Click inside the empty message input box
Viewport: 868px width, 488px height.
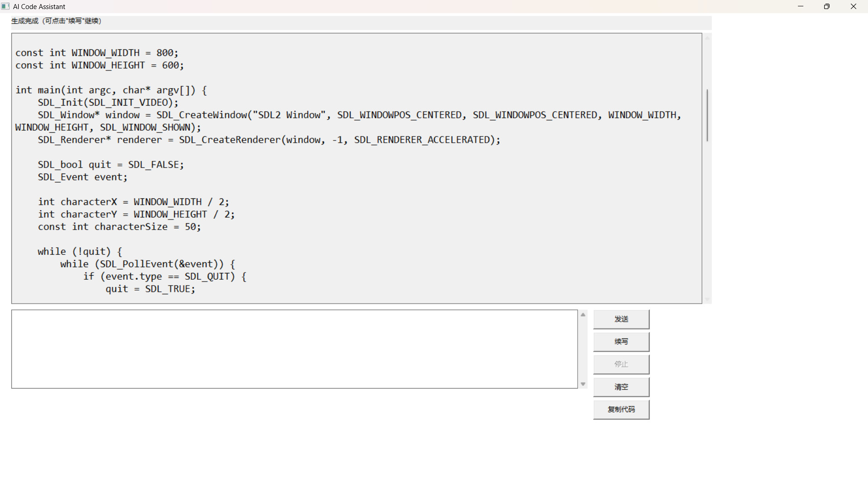294,349
